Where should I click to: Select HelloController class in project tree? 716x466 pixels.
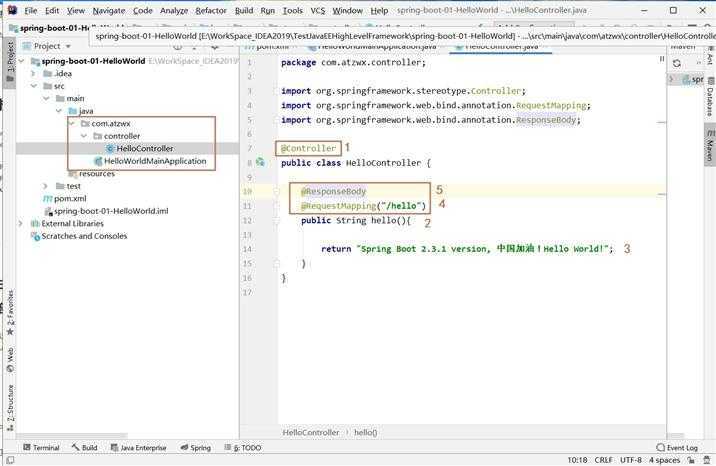tap(145, 148)
